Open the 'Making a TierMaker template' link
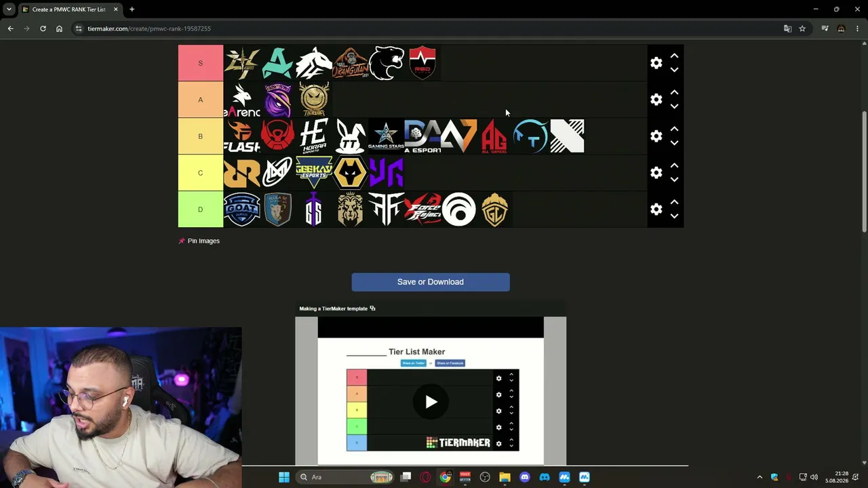This screenshot has height=488, width=868. point(338,308)
